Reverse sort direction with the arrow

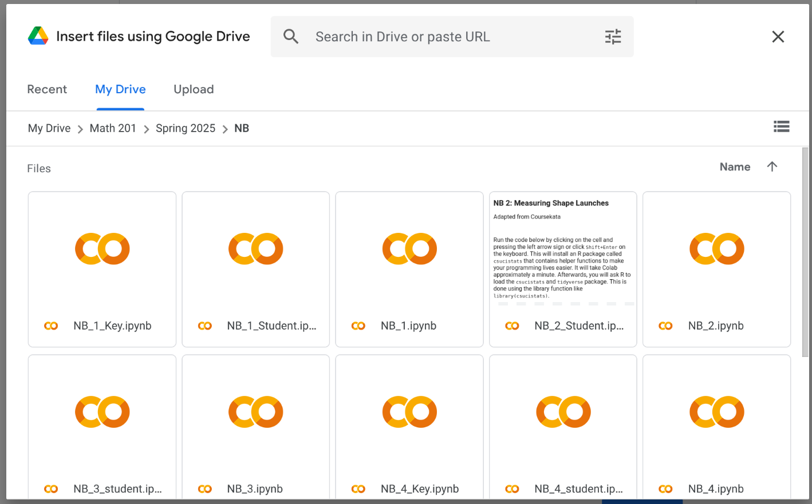point(772,166)
